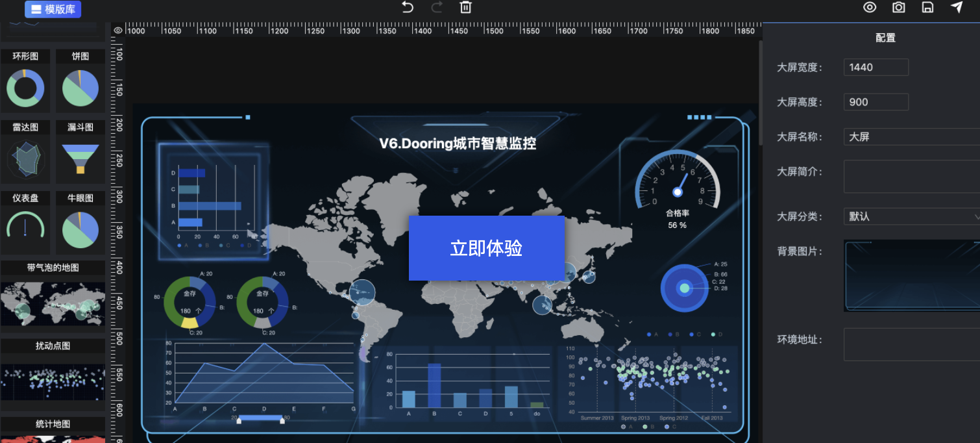Select the 合格率 gauge chart on canvas
This screenshot has width=980, height=443.
click(677, 190)
